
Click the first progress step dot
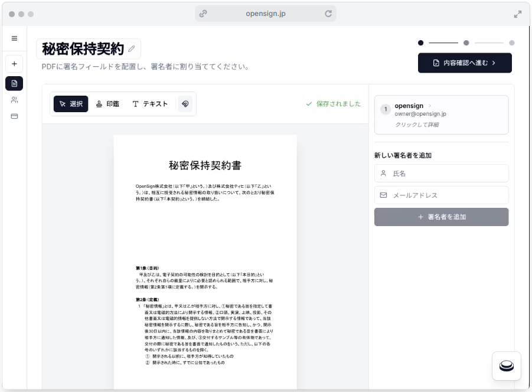pos(421,43)
